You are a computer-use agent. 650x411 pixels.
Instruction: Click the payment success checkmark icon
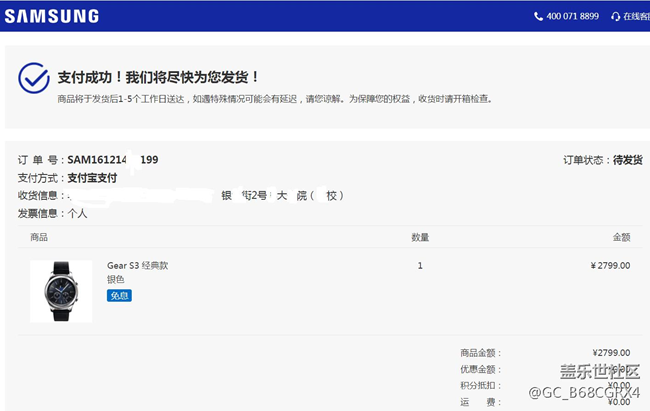point(34,78)
